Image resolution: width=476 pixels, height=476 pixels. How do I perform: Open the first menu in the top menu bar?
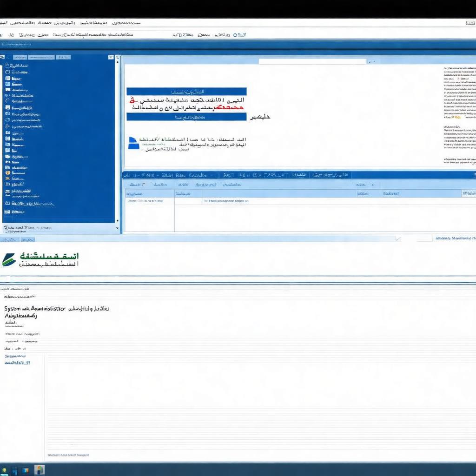pyautogui.click(x=4, y=22)
